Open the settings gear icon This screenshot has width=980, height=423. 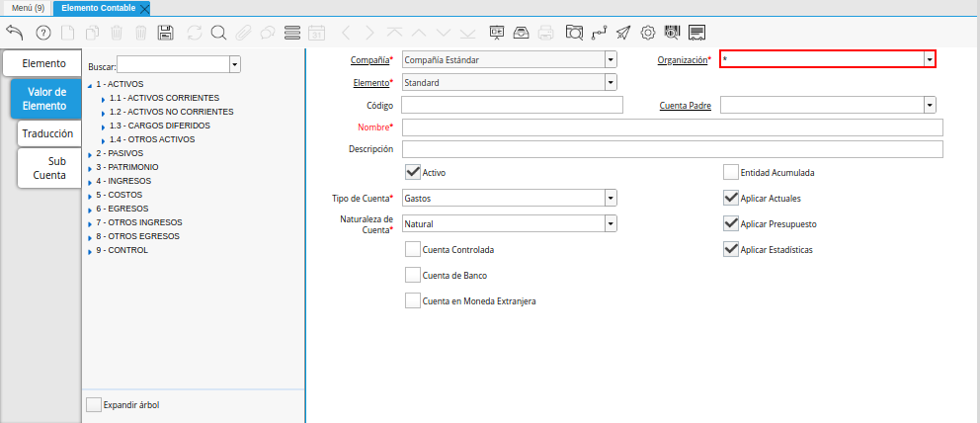click(648, 33)
